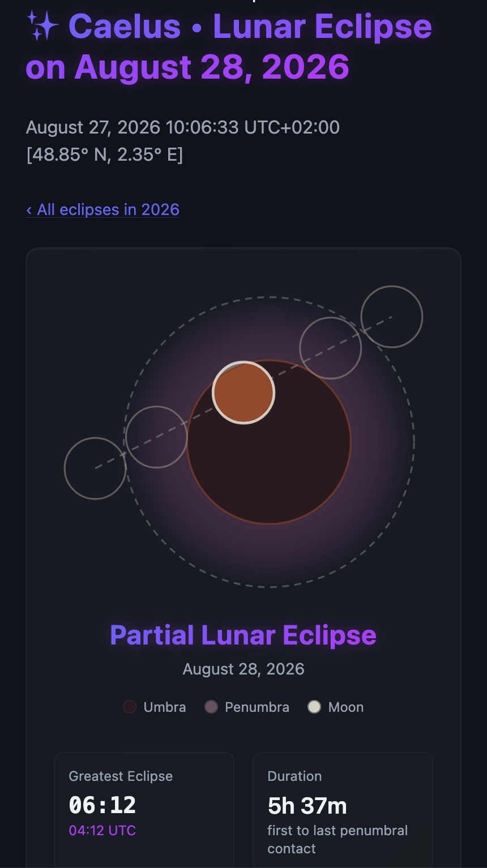Screen dimensions: 487x868
Task: Select the upper-right outermost Moon position circle
Action: coord(392,317)
